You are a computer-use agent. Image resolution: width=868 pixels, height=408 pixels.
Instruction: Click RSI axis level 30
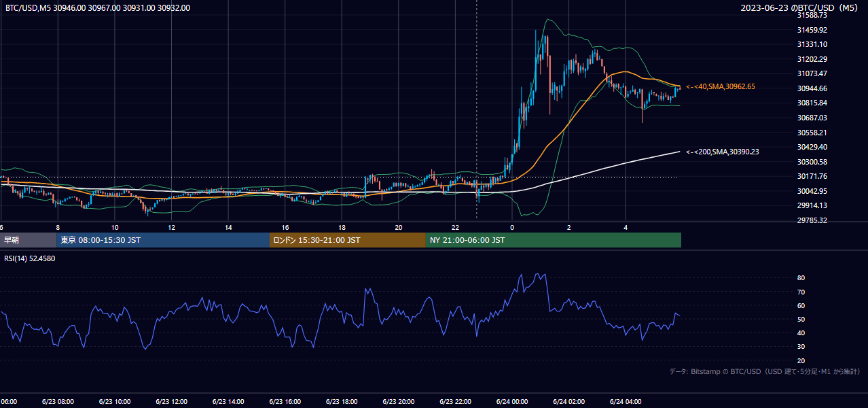(801, 346)
